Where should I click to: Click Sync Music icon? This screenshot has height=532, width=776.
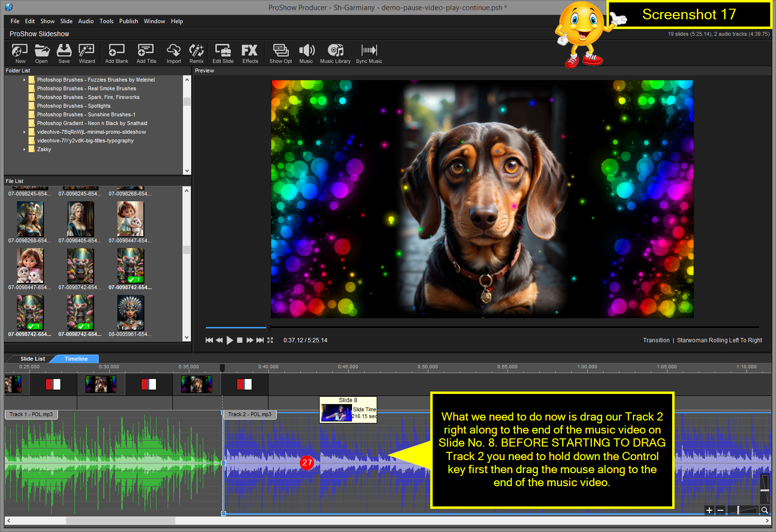369,53
